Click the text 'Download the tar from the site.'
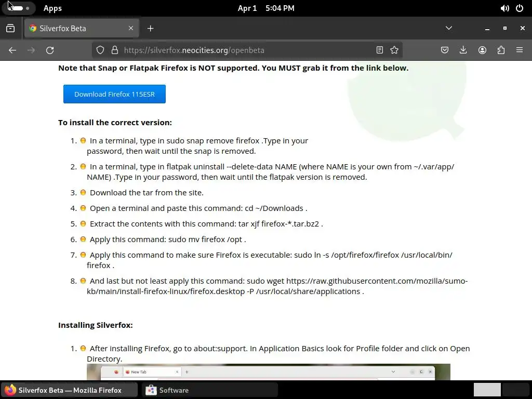 [147, 193]
